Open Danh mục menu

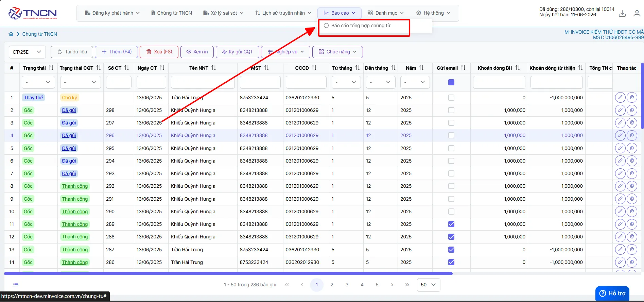(386, 13)
